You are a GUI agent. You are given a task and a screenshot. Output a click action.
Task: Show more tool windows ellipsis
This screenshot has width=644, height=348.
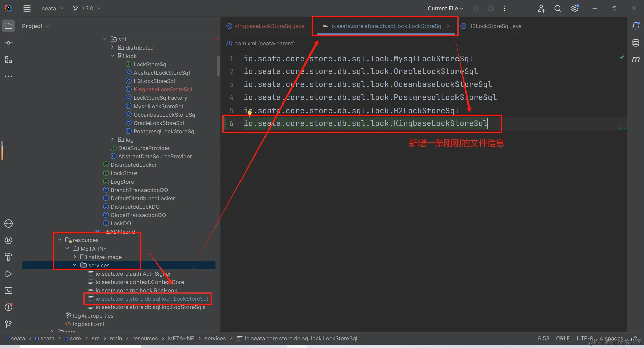coord(9,76)
